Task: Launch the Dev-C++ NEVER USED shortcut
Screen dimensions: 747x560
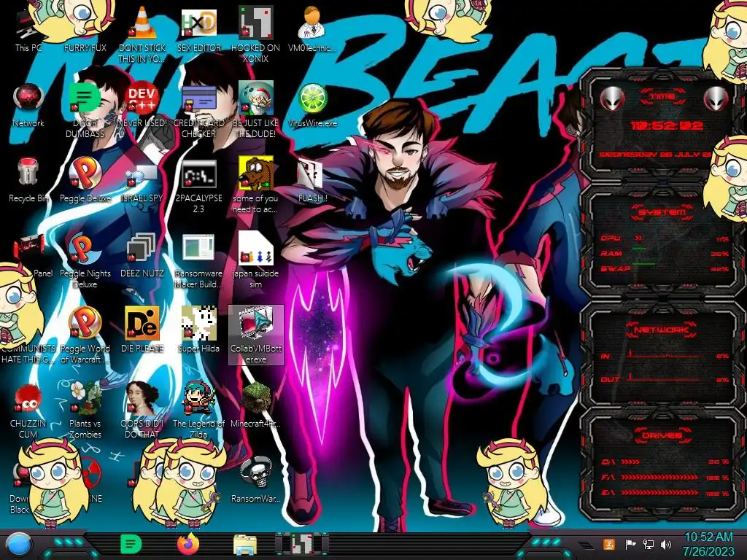Action: coord(142,105)
